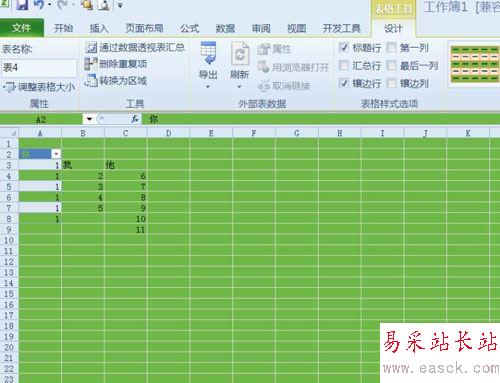Click cell B3 containing 我
Screen dimensions: 500x383
tap(83, 165)
